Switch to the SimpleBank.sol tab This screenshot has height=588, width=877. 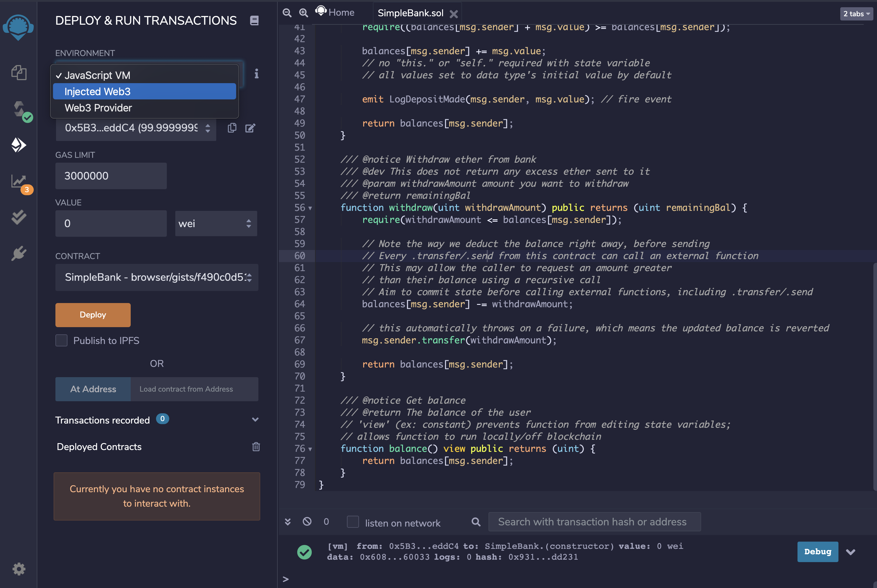(410, 13)
